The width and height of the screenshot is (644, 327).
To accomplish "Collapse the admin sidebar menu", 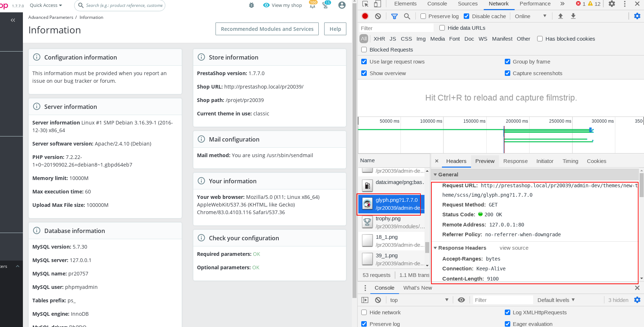I will tap(13, 20).
